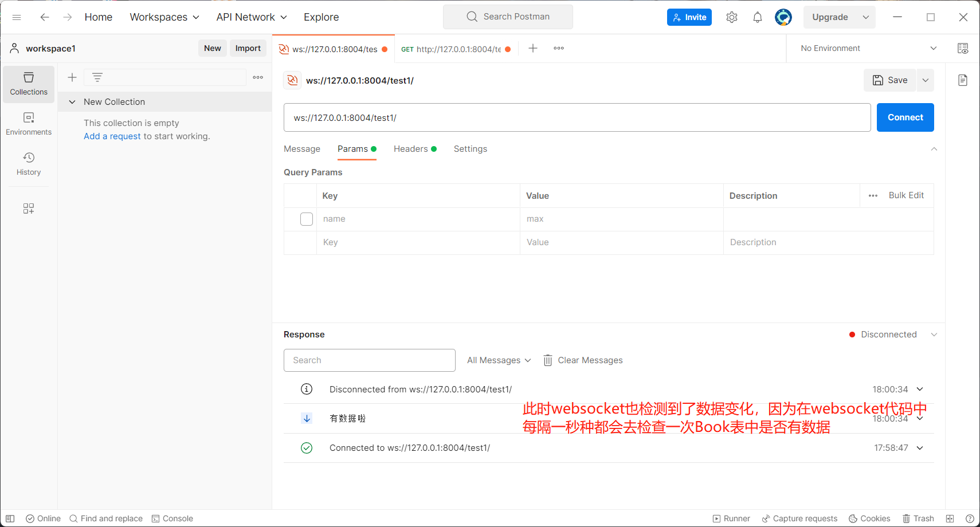Screen dimensions: 980x527
Task: Click the incoming arrow icon on 有数据啦 message
Action: pyautogui.click(x=307, y=418)
